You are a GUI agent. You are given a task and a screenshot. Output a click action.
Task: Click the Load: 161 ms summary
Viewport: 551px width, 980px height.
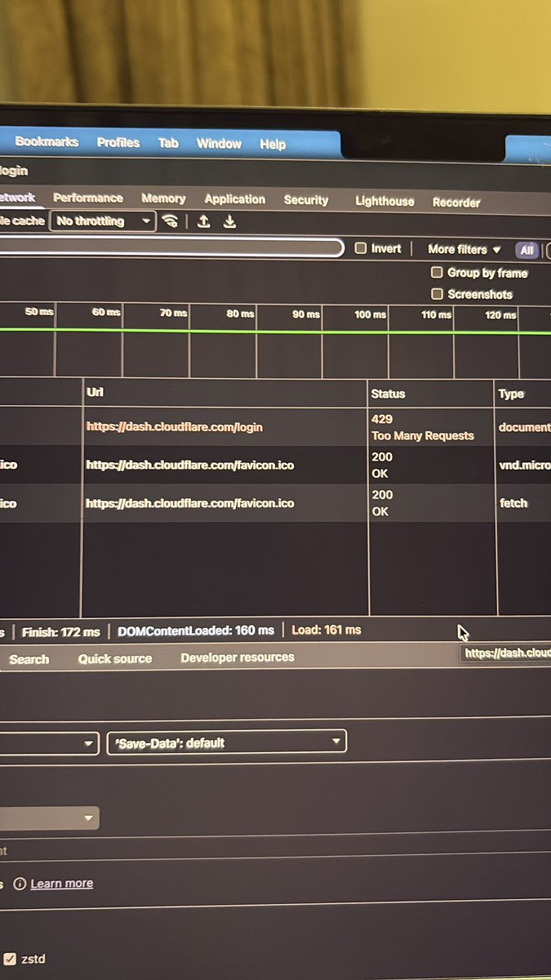coord(326,630)
